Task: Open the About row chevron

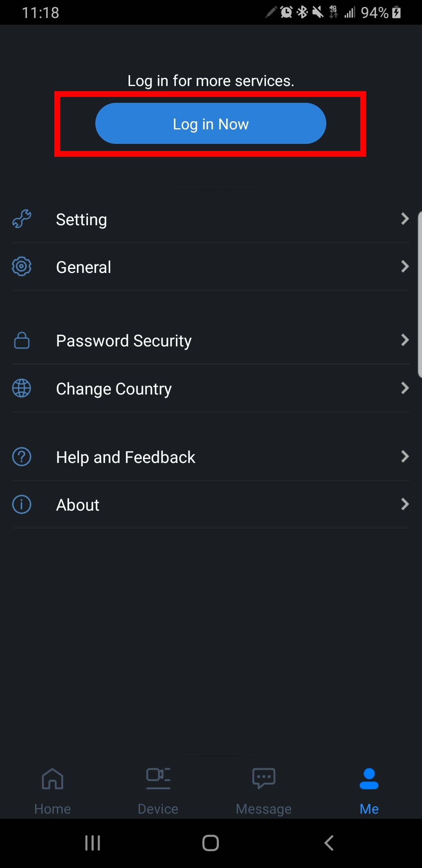Action: click(x=405, y=504)
